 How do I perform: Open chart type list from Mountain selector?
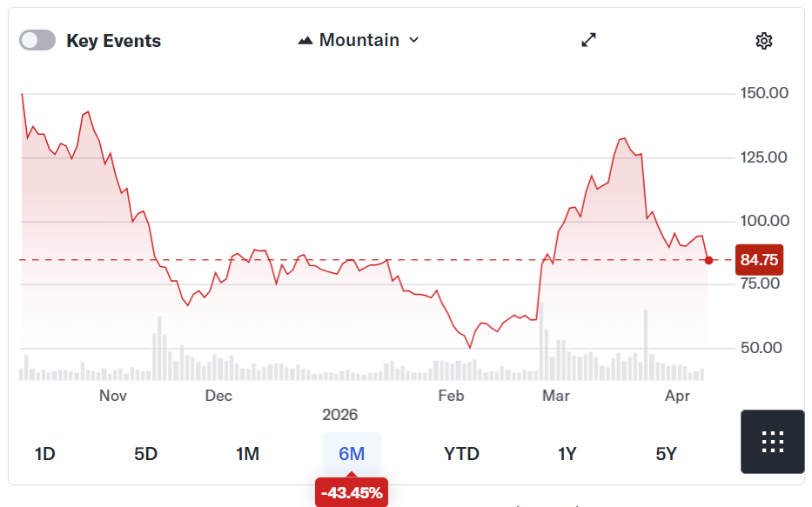click(x=357, y=40)
